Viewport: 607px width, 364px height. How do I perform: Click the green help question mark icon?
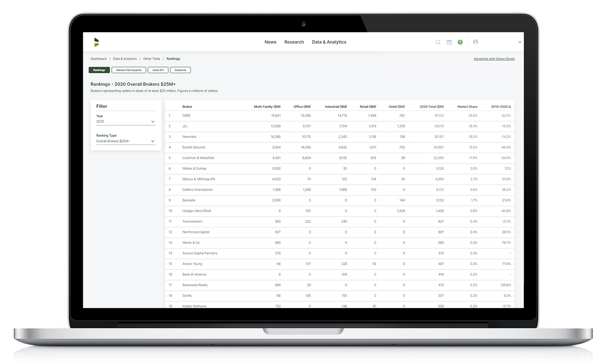click(x=460, y=42)
